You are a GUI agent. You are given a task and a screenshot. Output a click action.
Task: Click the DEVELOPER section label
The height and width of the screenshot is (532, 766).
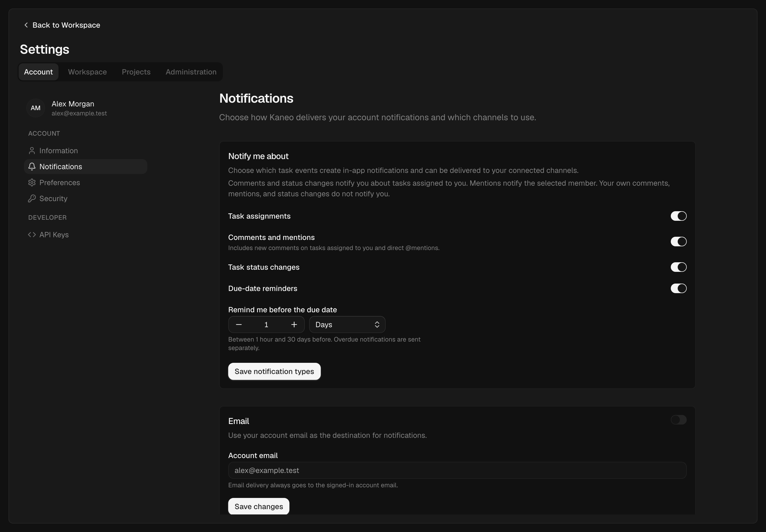tap(47, 218)
